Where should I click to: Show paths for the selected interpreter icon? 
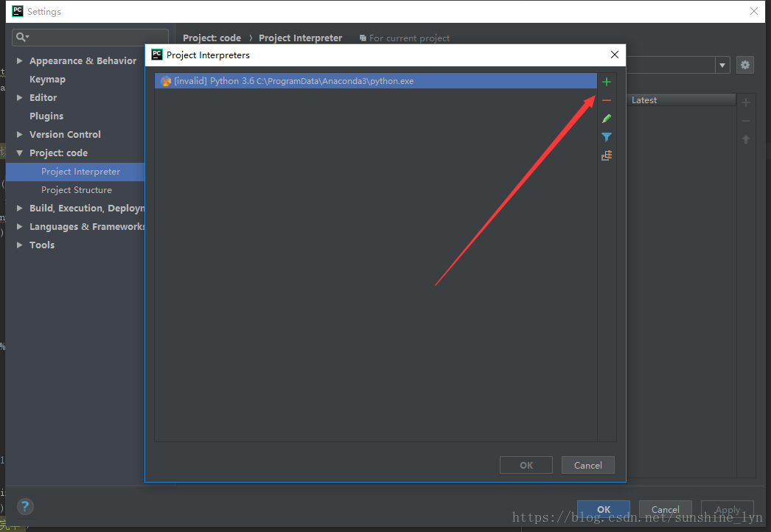point(607,156)
